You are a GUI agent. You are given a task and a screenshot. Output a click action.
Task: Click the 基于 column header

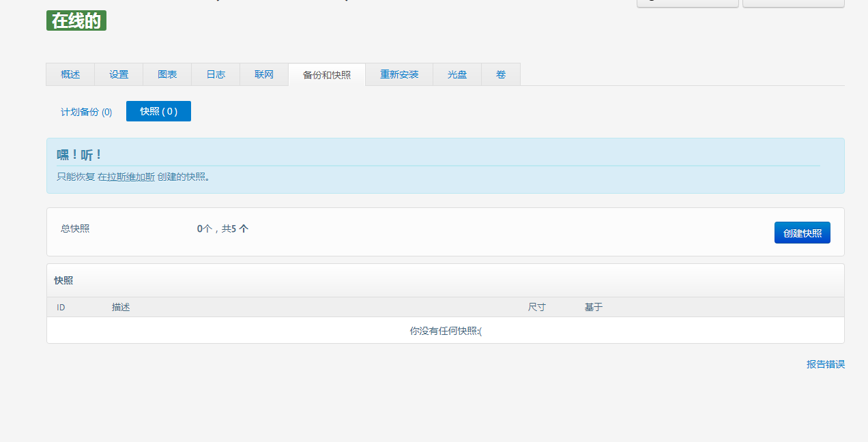(594, 308)
